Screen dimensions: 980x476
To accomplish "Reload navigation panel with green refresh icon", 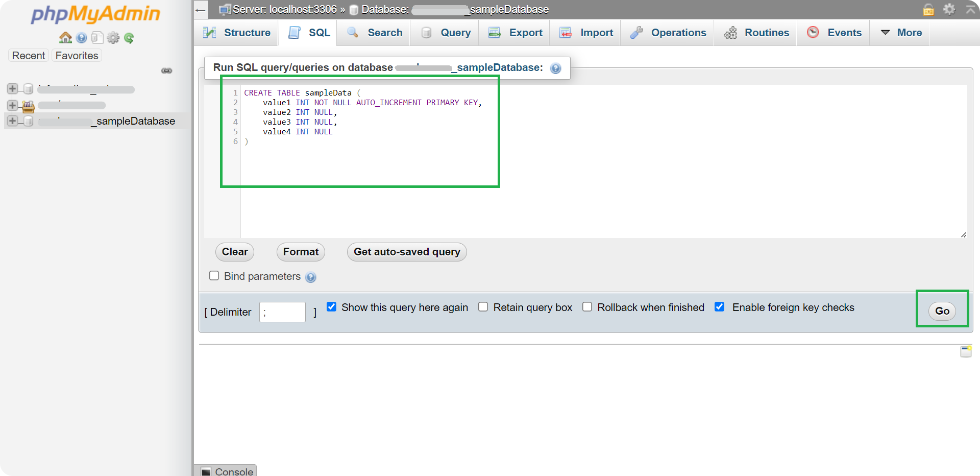I will click(x=129, y=38).
